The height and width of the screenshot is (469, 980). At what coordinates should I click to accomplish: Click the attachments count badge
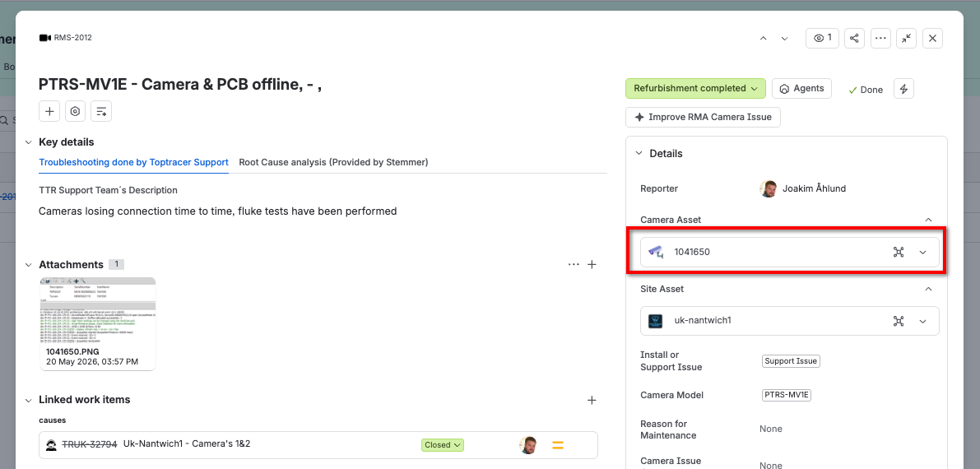(116, 264)
